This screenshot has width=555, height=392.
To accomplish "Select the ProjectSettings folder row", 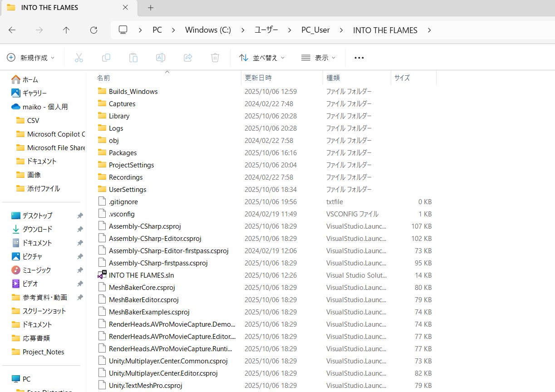I will [265, 165].
